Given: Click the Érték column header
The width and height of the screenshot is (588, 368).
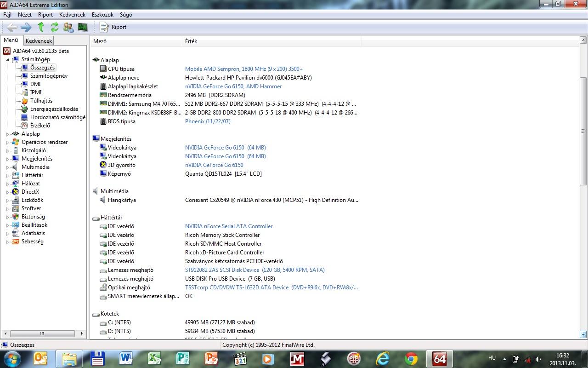Looking at the screenshot, I should [271, 41].
